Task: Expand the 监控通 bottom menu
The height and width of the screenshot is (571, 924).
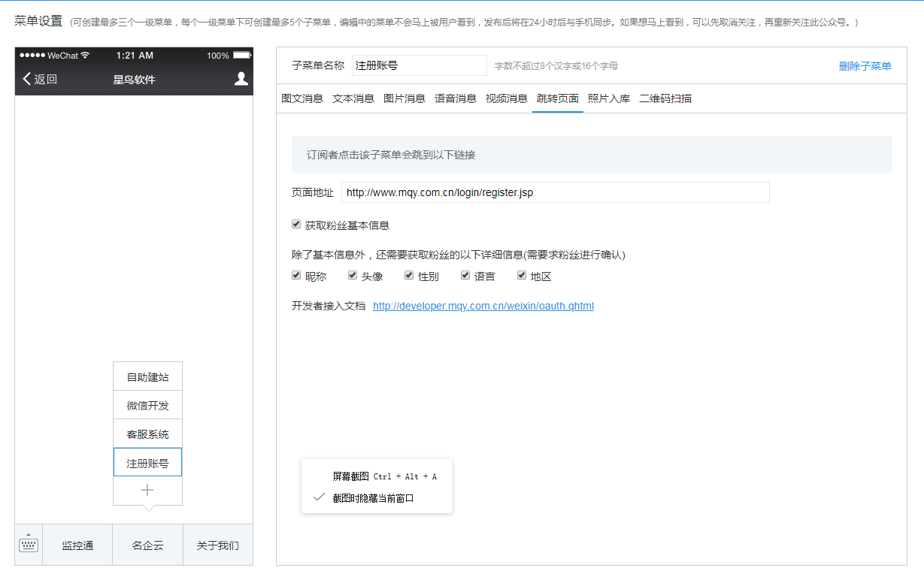Action: pos(77,545)
